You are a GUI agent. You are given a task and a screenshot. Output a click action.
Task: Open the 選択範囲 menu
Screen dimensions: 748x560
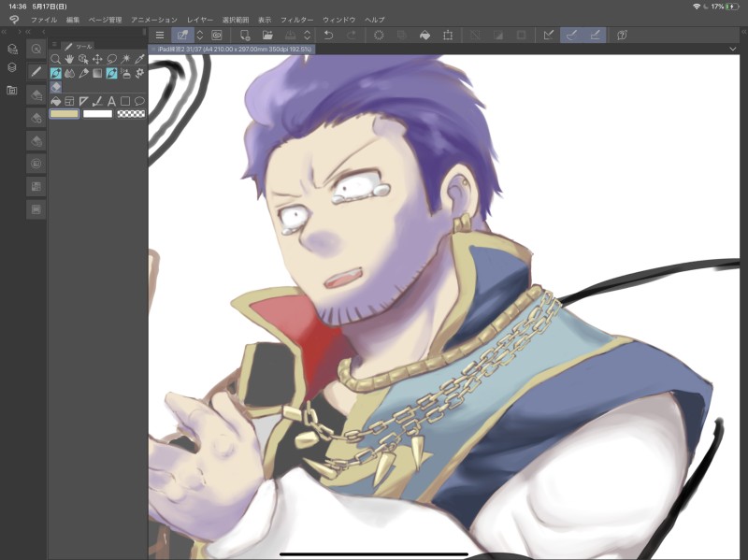236,20
